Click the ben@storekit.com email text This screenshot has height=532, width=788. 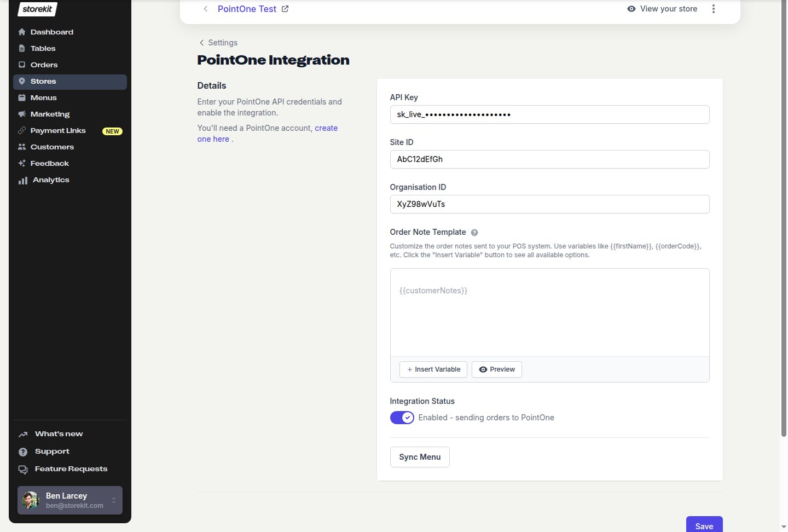point(74,506)
